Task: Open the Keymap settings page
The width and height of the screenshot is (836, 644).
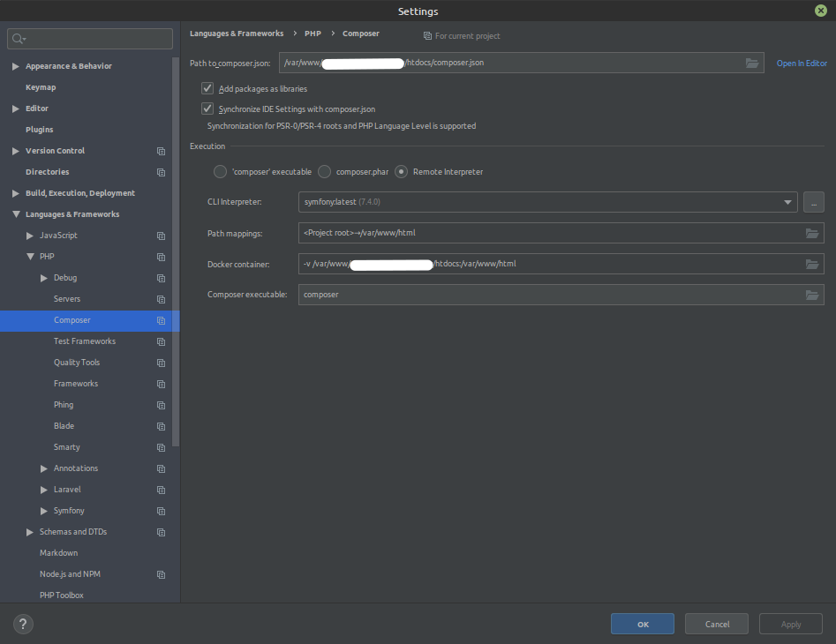Action: point(41,87)
